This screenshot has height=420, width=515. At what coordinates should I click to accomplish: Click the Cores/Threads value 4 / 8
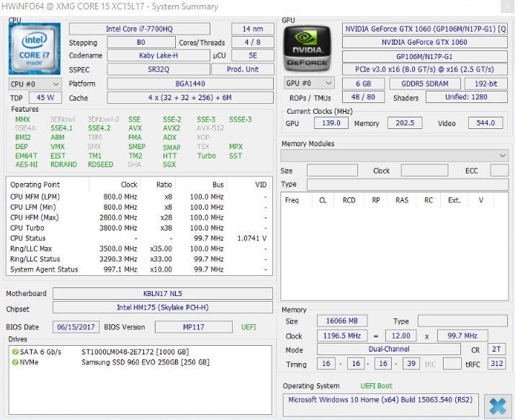point(253,42)
